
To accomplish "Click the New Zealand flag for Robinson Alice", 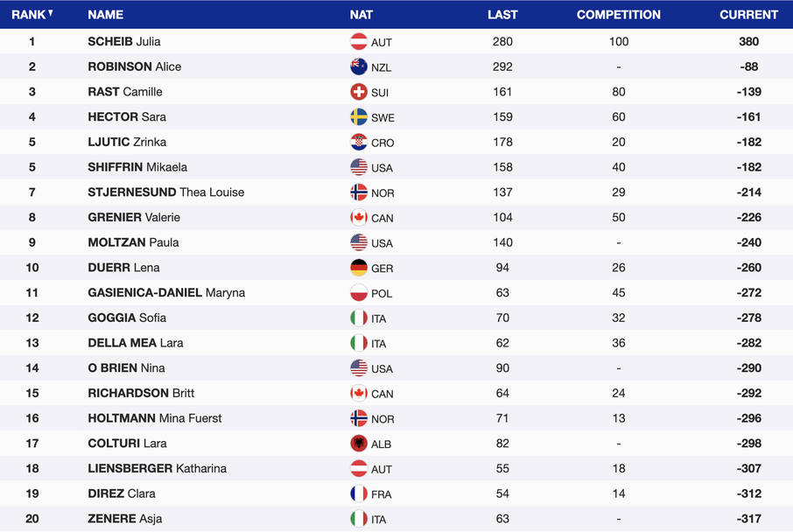I will point(359,66).
